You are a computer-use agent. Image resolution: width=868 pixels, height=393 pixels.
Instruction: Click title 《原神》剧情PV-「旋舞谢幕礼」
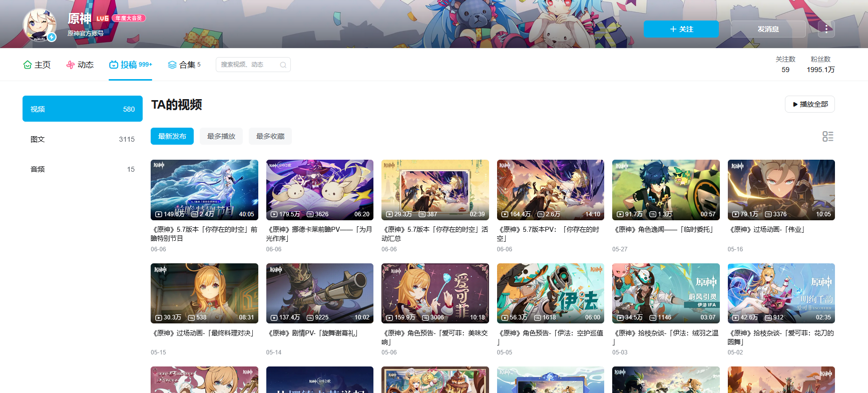[x=313, y=333]
